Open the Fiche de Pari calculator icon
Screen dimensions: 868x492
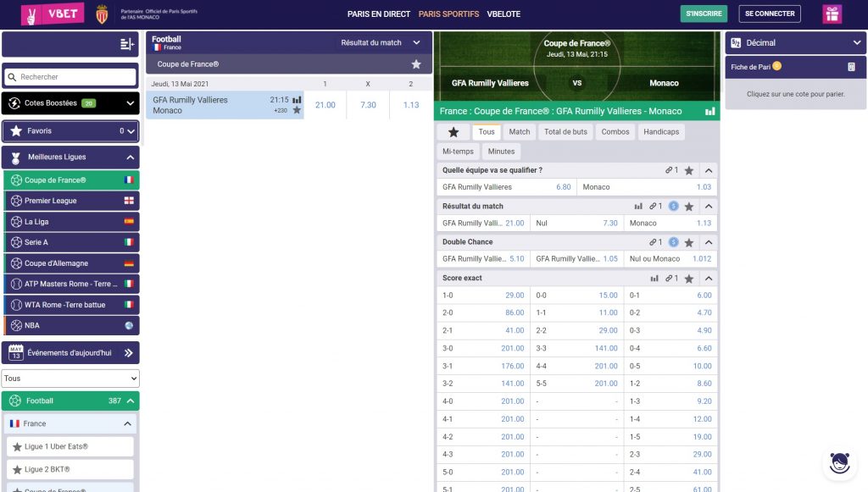(854, 65)
